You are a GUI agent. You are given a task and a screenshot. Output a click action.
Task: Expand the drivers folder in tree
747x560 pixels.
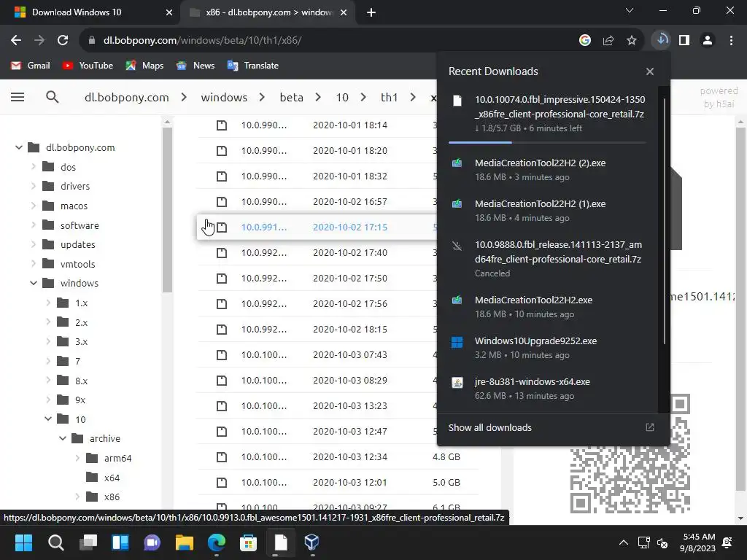(34, 186)
